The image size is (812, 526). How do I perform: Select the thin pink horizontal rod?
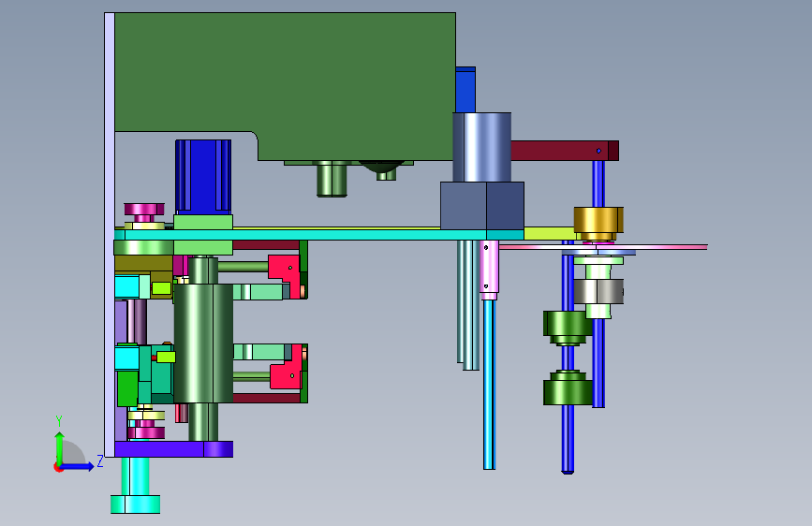click(x=603, y=247)
